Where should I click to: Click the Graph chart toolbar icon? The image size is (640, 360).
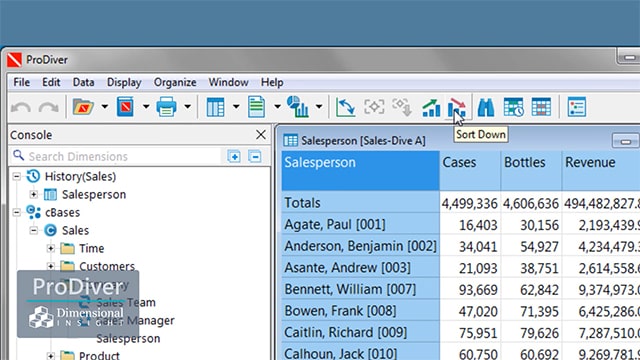(x=298, y=107)
